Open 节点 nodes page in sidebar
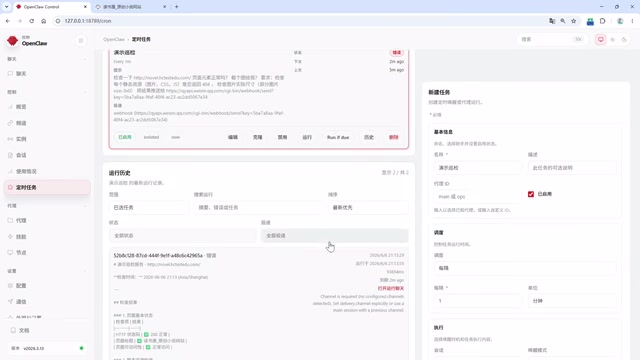 [x=47, y=253]
